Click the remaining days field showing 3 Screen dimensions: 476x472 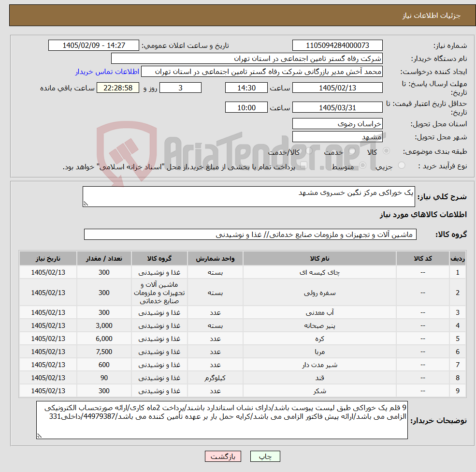coord(180,88)
